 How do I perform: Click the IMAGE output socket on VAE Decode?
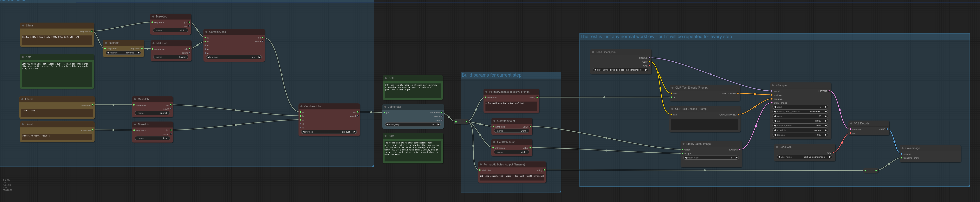tap(887, 129)
